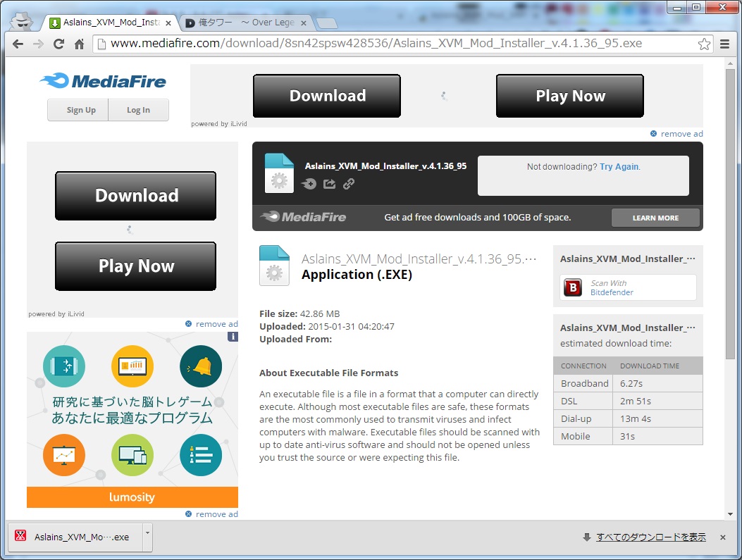Click the Mobile 31s row
This screenshot has height=560, width=742.
tap(628, 436)
